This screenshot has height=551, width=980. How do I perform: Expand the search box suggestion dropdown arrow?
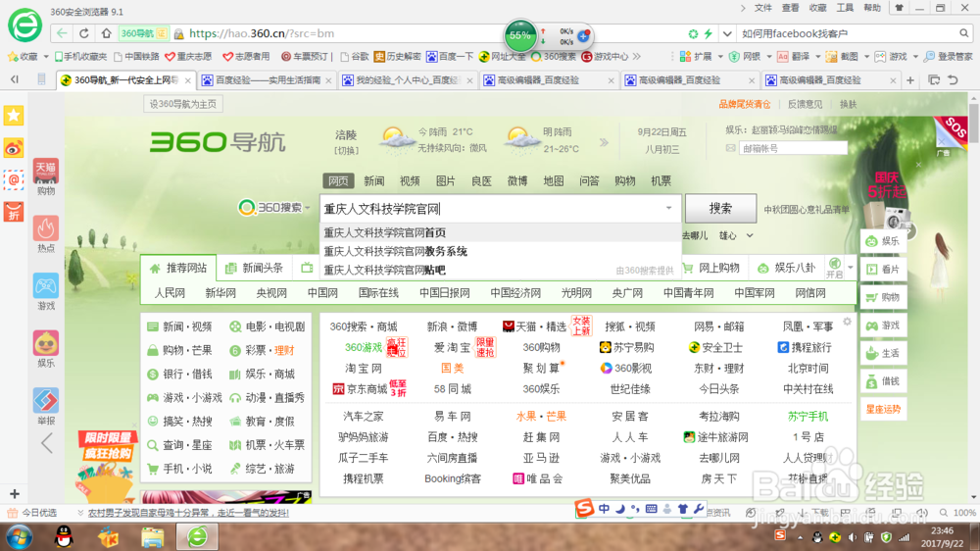(x=668, y=208)
